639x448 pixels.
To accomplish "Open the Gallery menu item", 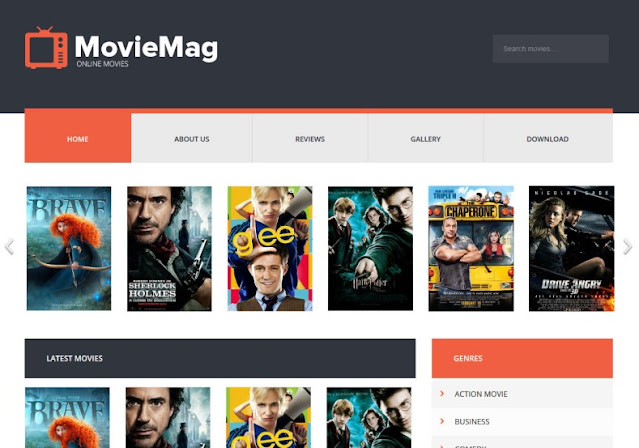I will tap(425, 139).
